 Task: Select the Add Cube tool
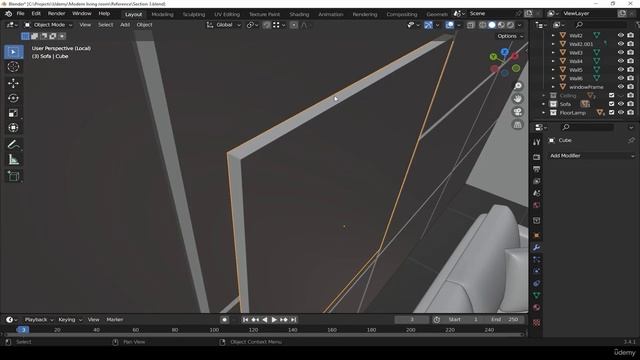pyautogui.click(x=13, y=176)
